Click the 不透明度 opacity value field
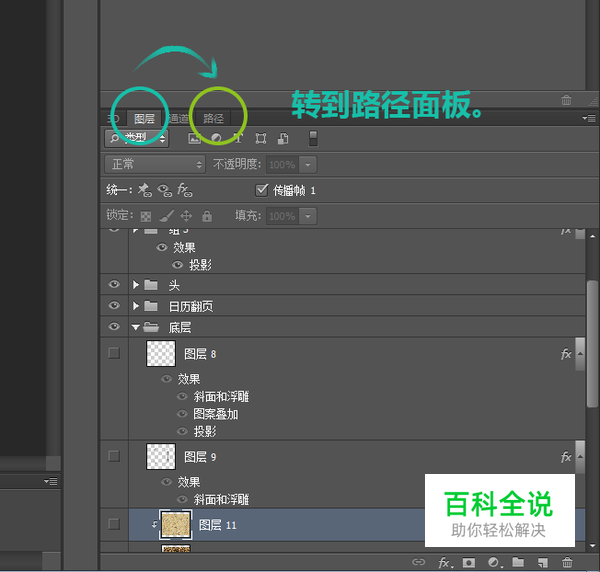Image resolution: width=600 pixels, height=572 pixels. tap(282, 165)
